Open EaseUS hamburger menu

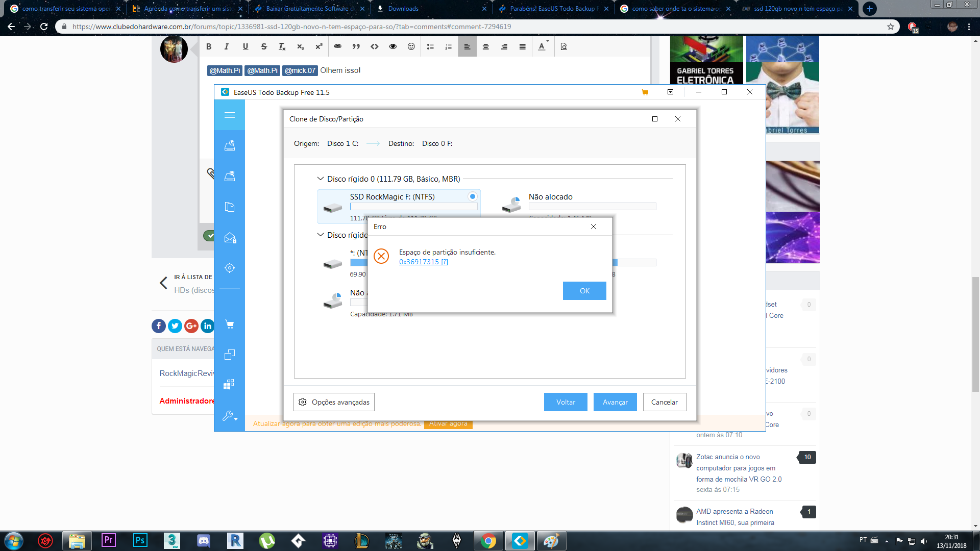230,115
